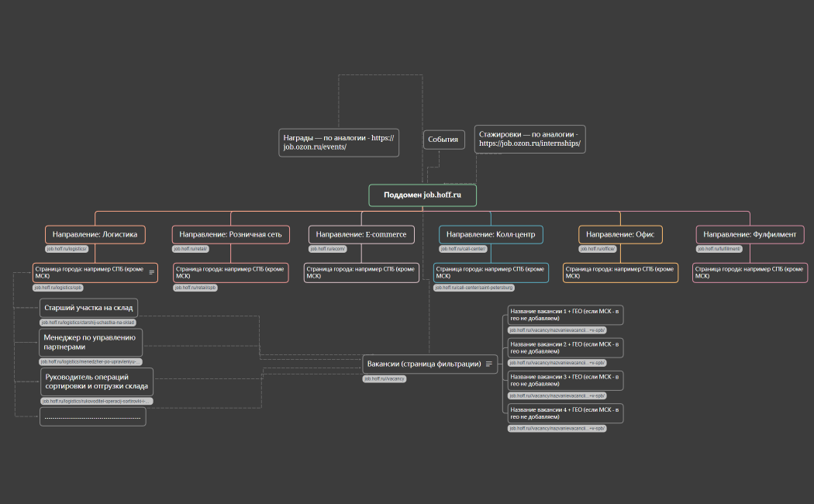This screenshot has width=814, height=504.
Task: Open the job.hoff.ru/logistics/ link label
Action: (67, 249)
